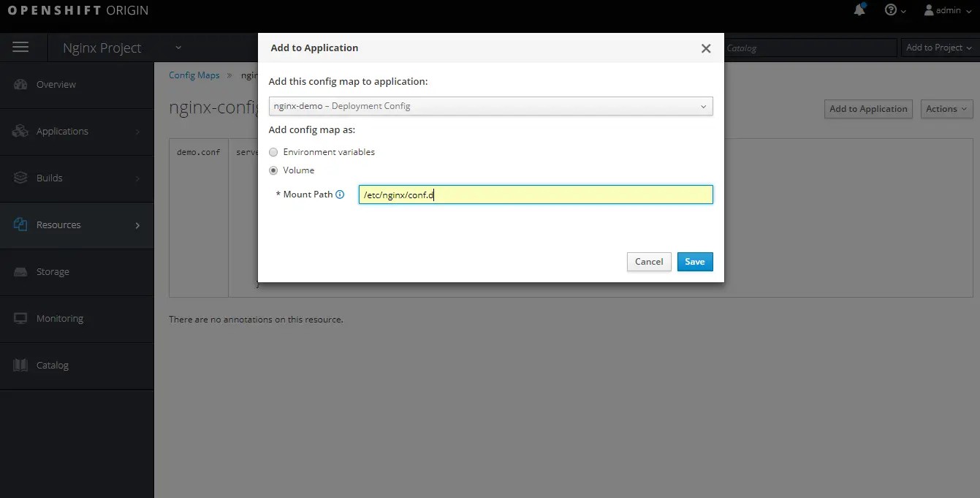Viewport: 980px width, 498px height.
Task: Open the nginx-demo Deployment Config dropdown
Action: [x=490, y=105]
